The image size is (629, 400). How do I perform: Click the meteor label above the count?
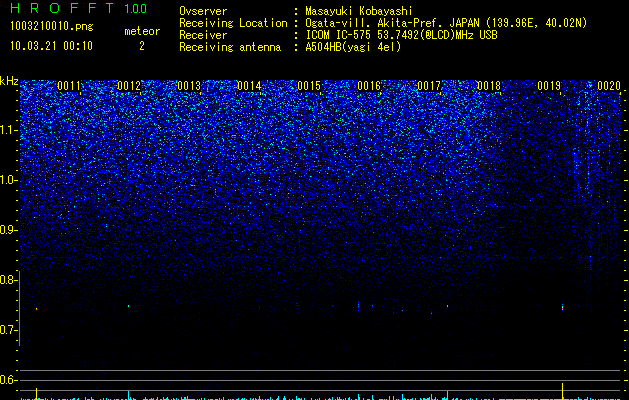pos(142,31)
